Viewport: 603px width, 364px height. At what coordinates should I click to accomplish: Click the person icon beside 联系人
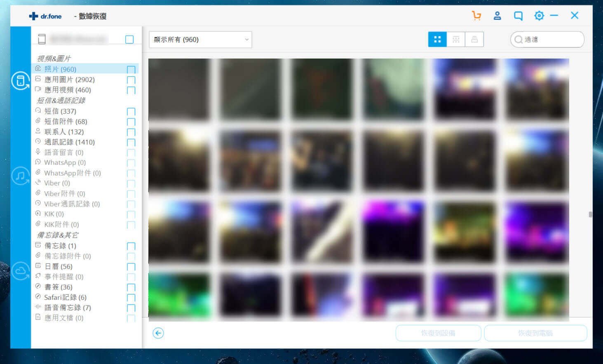pos(38,131)
